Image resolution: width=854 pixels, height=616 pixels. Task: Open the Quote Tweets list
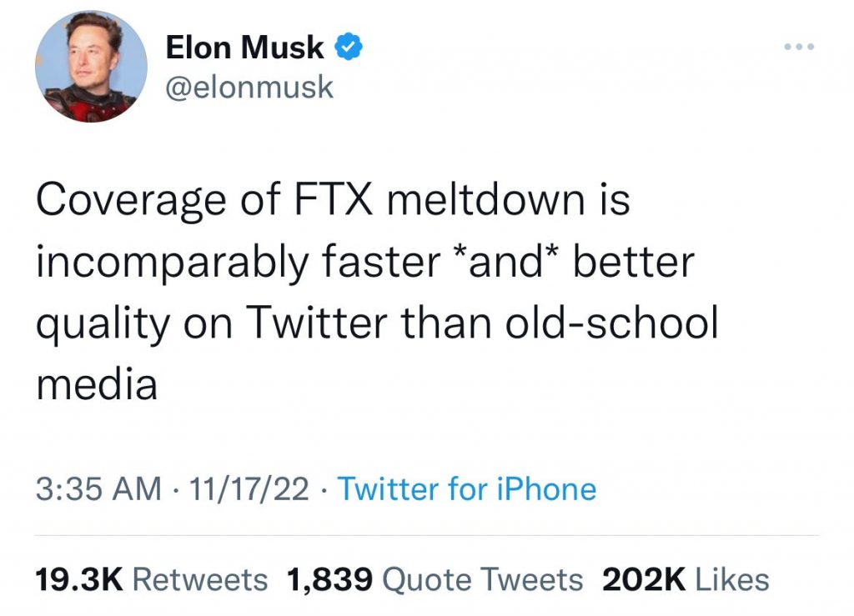(488, 578)
